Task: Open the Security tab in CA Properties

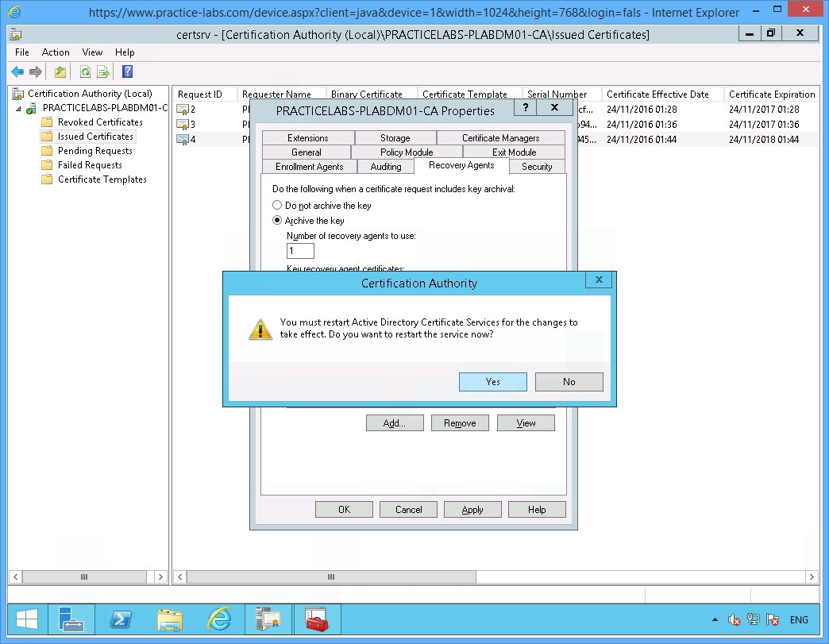Action: click(x=537, y=167)
